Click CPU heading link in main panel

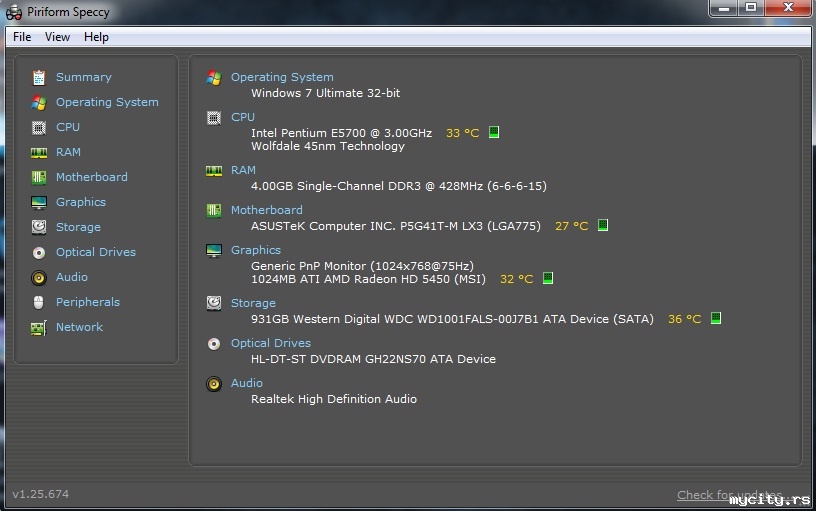(243, 117)
